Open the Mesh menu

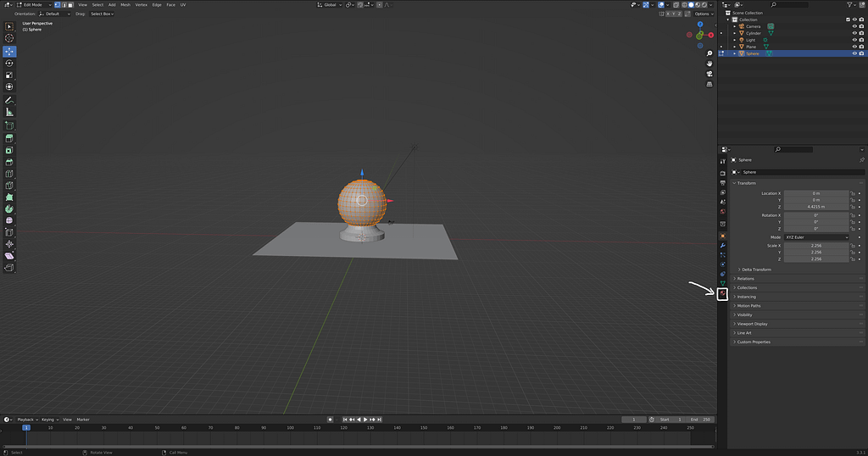coord(125,4)
